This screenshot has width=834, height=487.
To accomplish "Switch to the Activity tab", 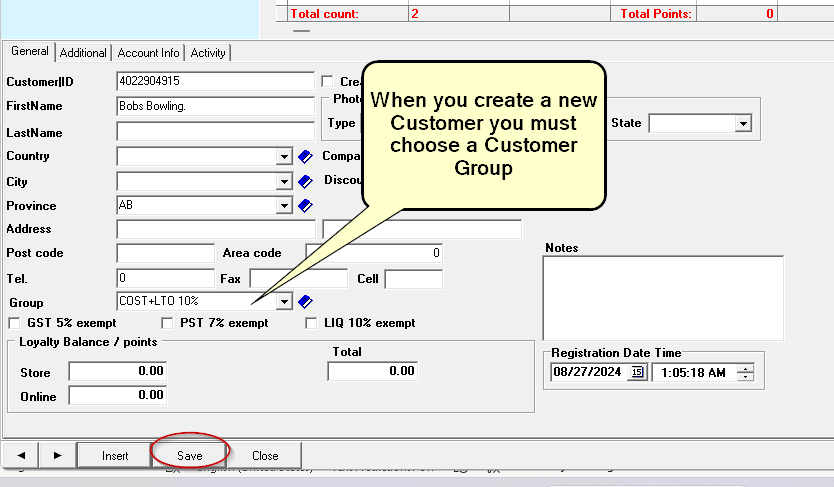I will tap(208, 53).
